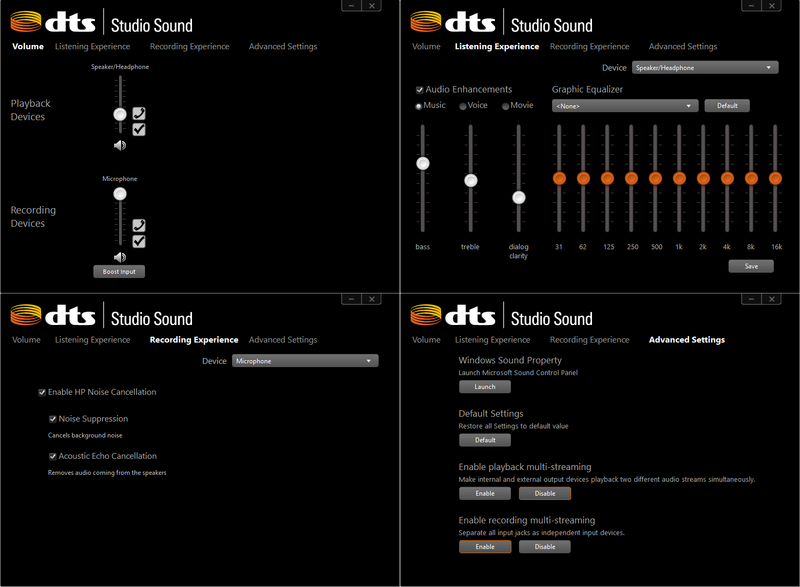Click 'Removes audio coming from the speakers' text

pos(107,473)
